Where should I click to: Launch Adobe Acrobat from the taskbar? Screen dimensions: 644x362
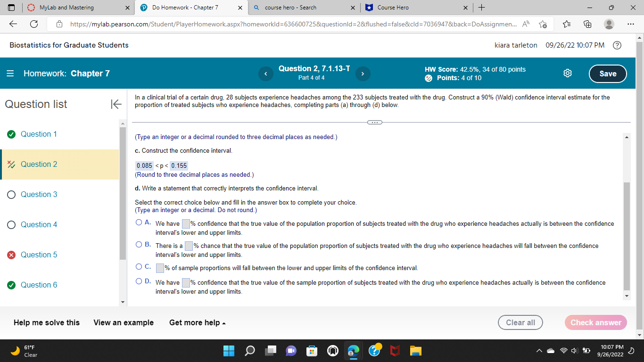click(395, 351)
